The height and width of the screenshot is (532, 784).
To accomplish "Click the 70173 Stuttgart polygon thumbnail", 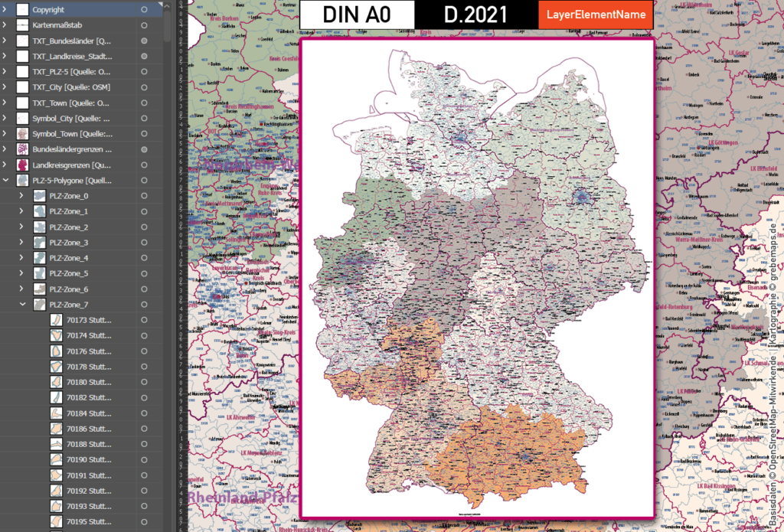I will (x=56, y=320).
